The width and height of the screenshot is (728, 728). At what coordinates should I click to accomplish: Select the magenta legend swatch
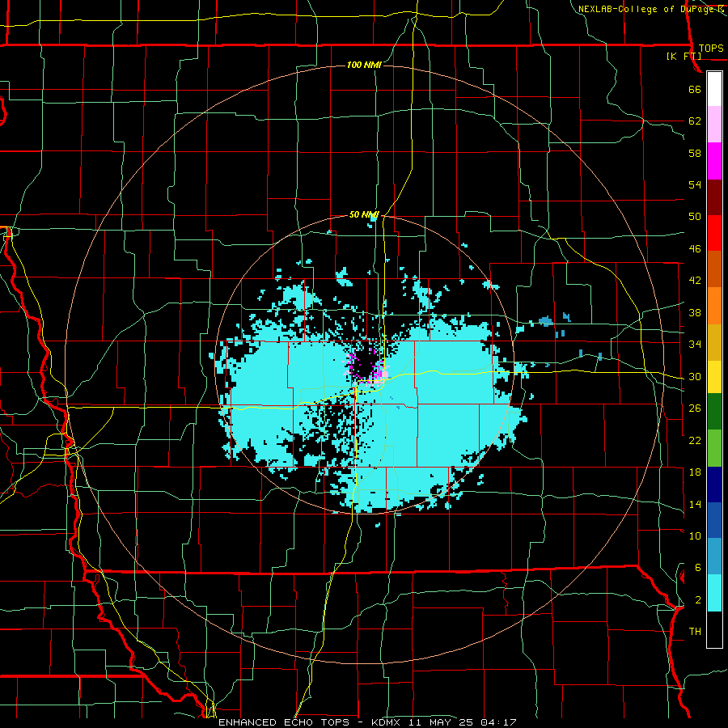pyautogui.click(x=714, y=161)
